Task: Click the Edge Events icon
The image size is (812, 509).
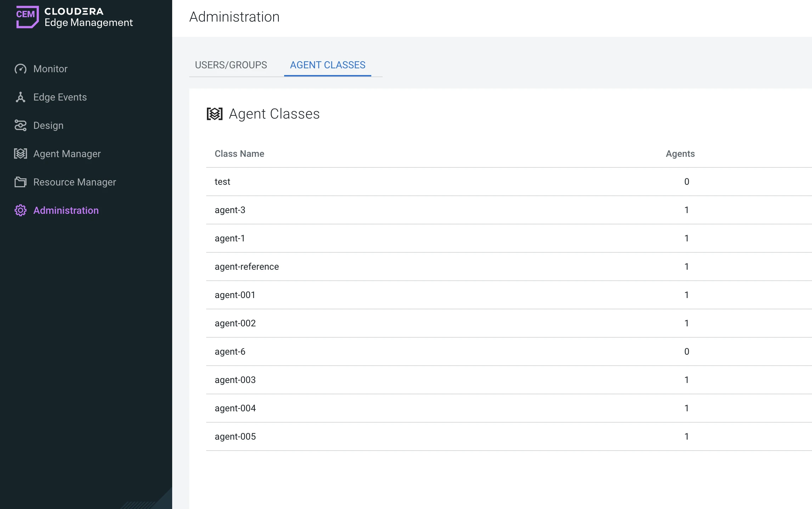Action: point(21,97)
